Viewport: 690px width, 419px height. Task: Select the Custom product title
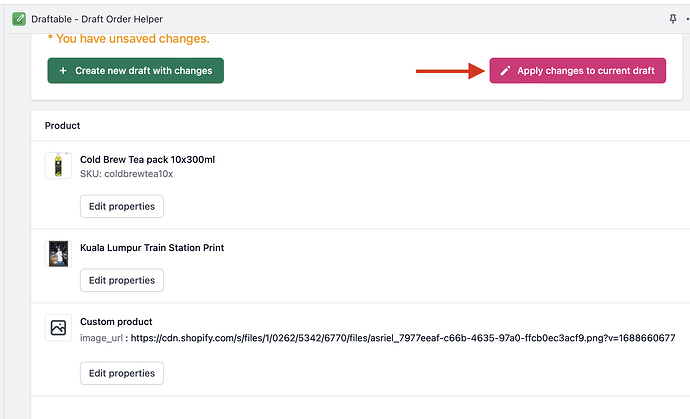[x=116, y=322]
